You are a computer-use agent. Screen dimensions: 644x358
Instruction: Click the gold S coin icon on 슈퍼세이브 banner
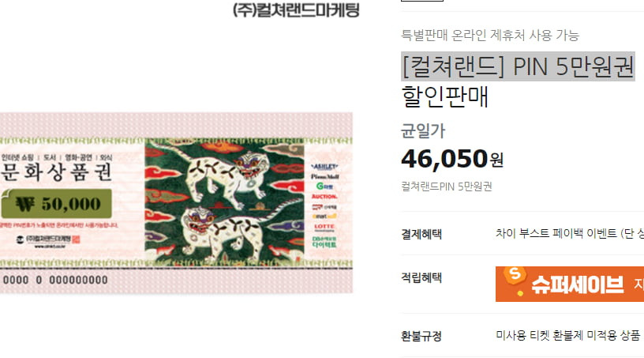[515, 276]
